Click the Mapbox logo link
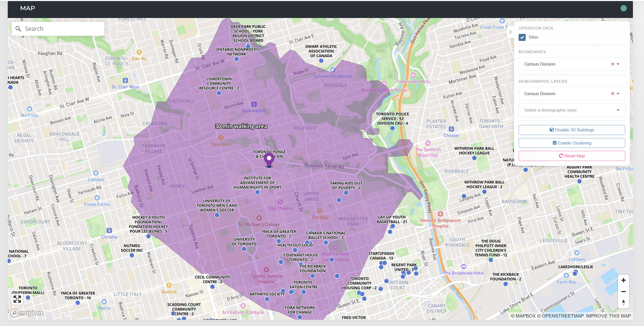 (27, 313)
